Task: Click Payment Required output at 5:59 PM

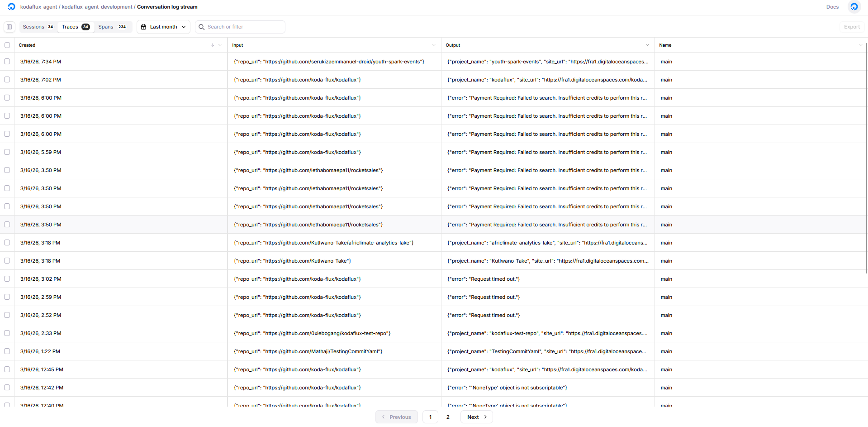Action: pos(547,152)
